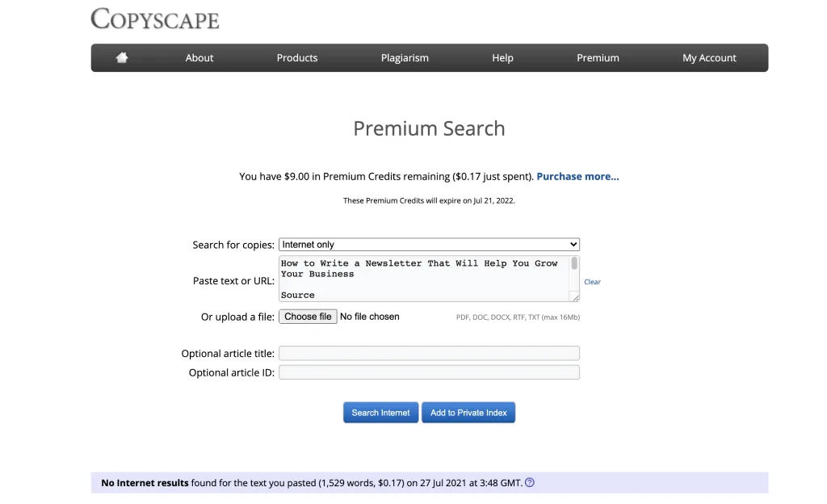This screenshot has height=504, width=827.
Task: Click the Optional article ID field
Action: tap(429, 372)
